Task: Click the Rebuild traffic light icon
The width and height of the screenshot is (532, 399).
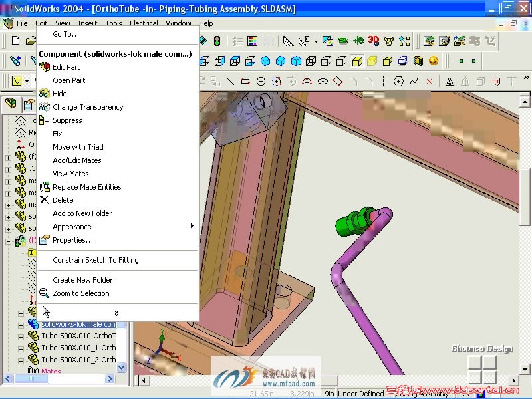Action: [x=217, y=41]
